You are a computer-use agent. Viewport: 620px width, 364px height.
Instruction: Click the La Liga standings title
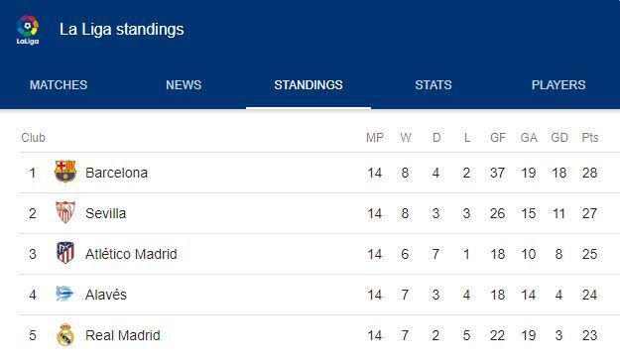click(122, 30)
